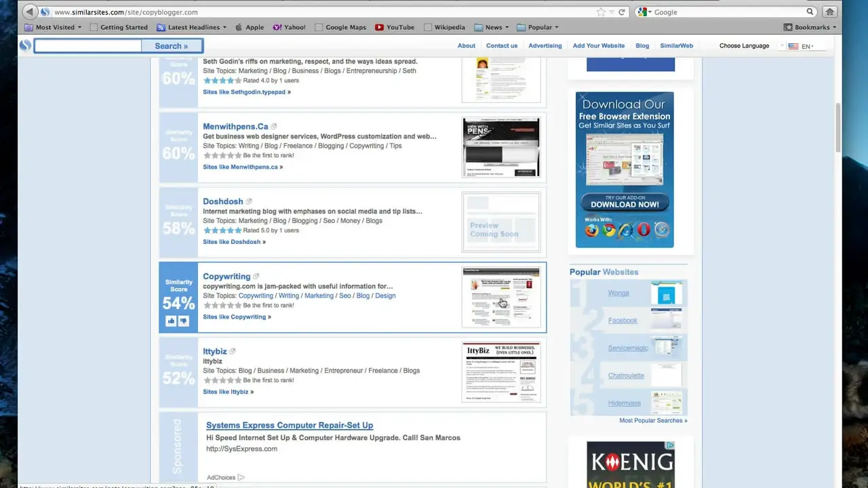Viewport: 868px width, 488px height.
Task: Click the Search » button
Action: [172, 46]
